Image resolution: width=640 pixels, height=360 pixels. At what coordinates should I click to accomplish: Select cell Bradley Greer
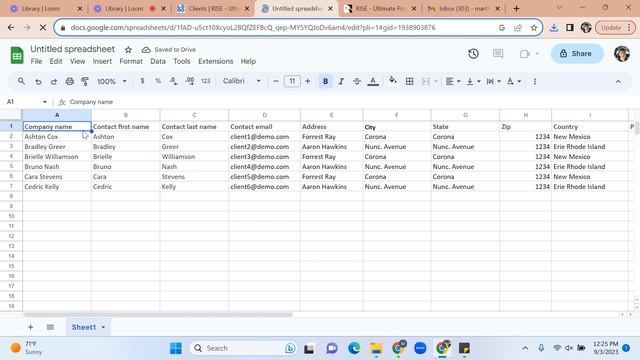[x=57, y=147]
